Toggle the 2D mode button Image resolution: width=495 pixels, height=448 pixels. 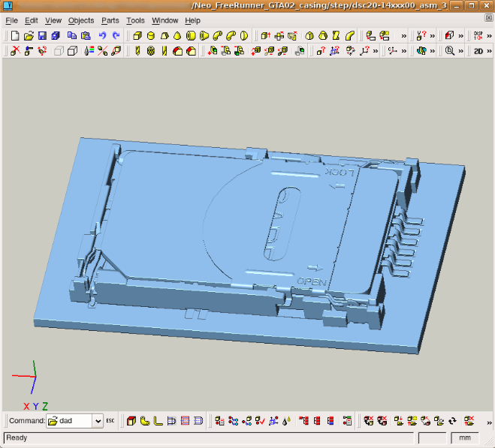478,51
